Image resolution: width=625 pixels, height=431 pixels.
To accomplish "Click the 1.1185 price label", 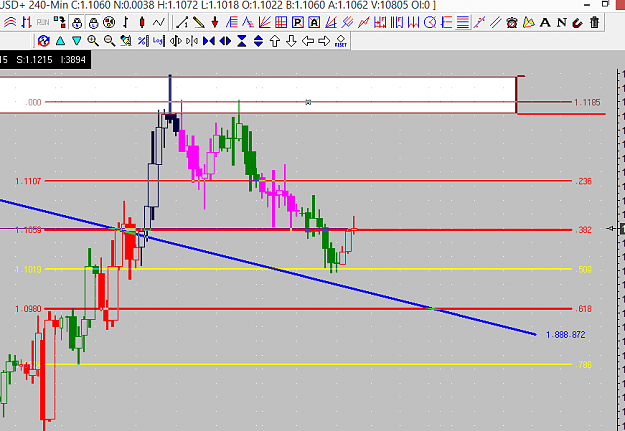I will [587, 102].
